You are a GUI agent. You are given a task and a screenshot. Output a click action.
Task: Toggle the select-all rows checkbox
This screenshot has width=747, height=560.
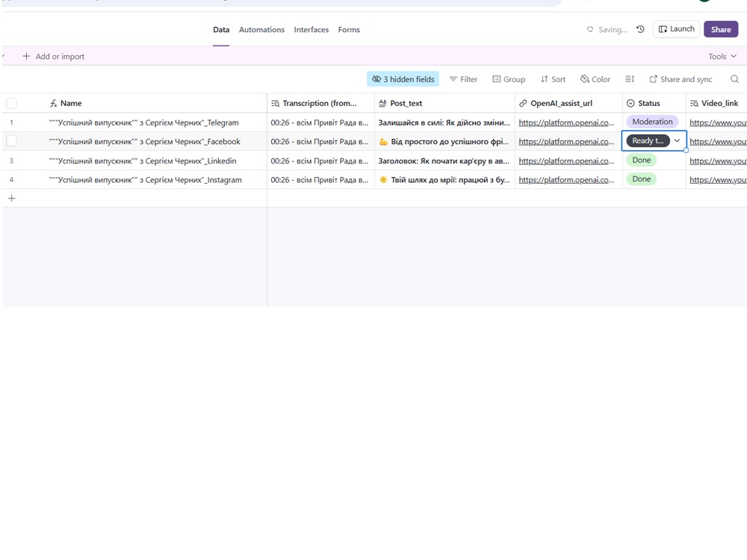click(11, 103)
